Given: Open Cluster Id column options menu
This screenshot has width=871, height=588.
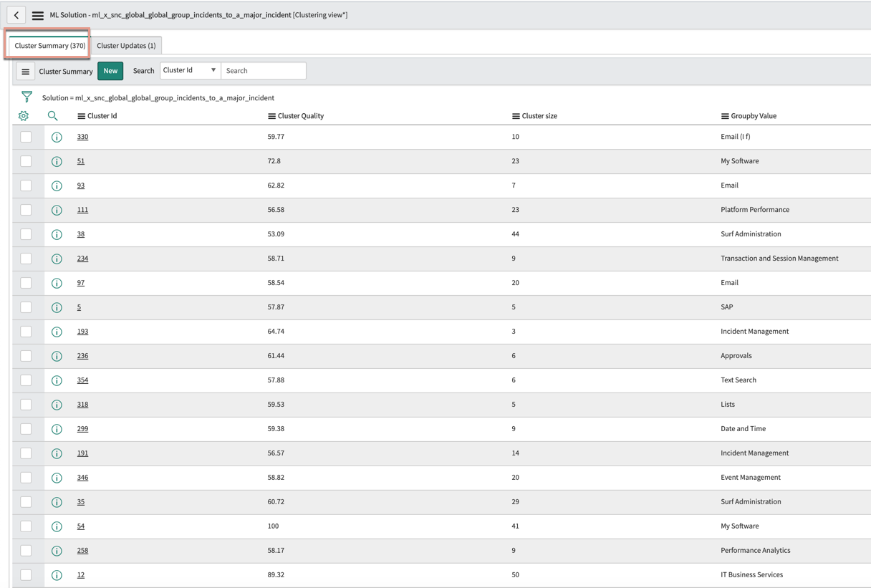Looking at the screenshot, I should [81, 116].
